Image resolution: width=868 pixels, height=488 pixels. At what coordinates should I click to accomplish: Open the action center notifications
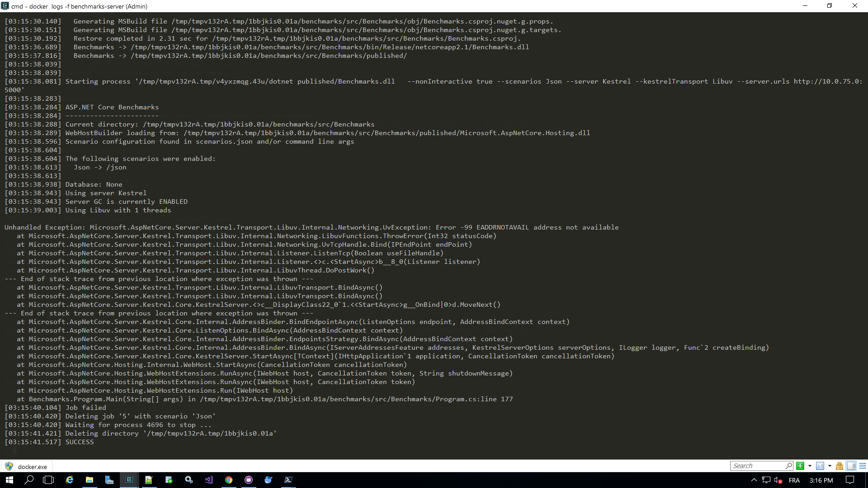point(850,480)
